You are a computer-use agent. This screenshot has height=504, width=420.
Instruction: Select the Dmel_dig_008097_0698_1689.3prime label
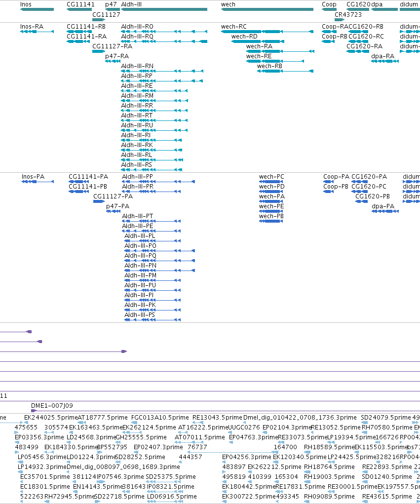[123, 466]
